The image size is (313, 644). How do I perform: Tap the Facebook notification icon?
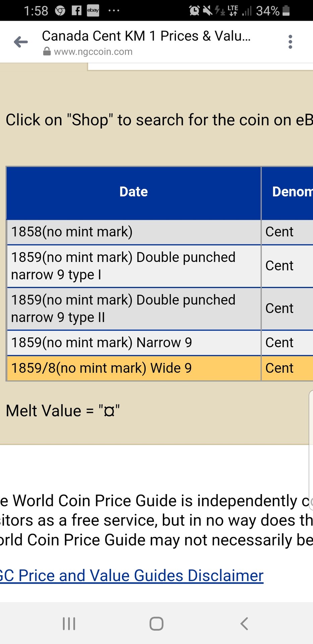click(x=77, y=10)
